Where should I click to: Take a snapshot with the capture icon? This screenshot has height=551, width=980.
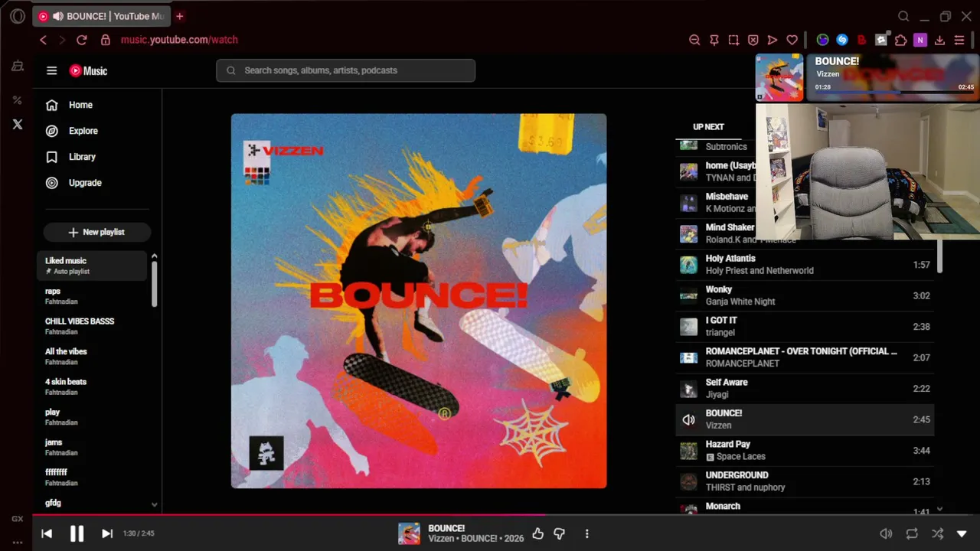(x=733, y=40)
